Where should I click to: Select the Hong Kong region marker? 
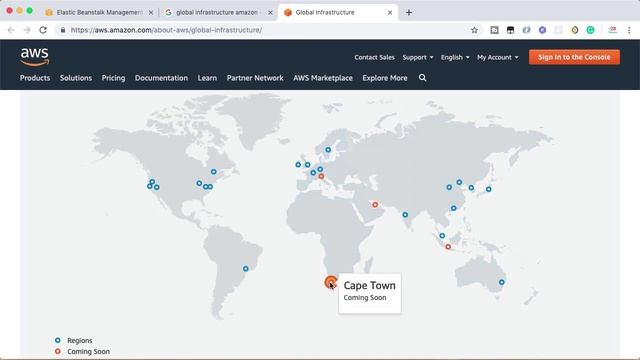click(453, 208)
